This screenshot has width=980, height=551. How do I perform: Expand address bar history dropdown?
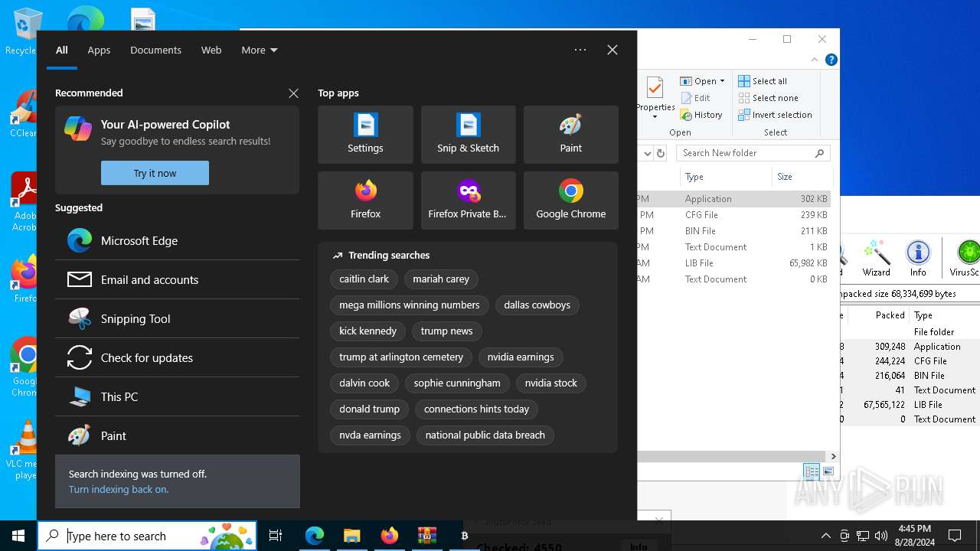point(647,153)
